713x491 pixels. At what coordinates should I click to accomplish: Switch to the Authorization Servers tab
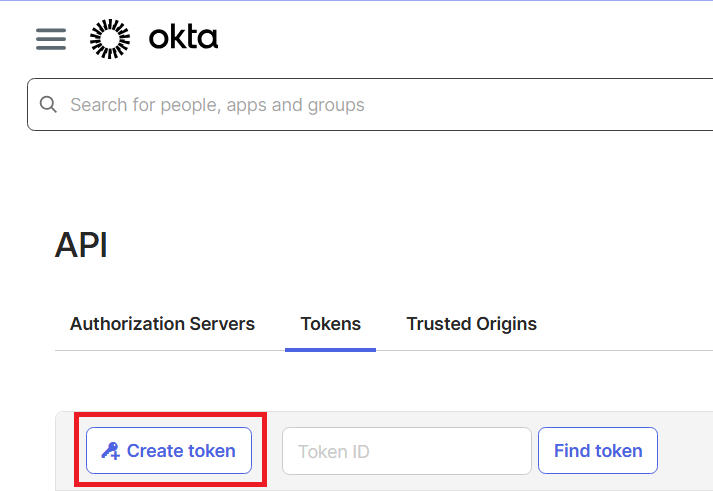[162, 324]
